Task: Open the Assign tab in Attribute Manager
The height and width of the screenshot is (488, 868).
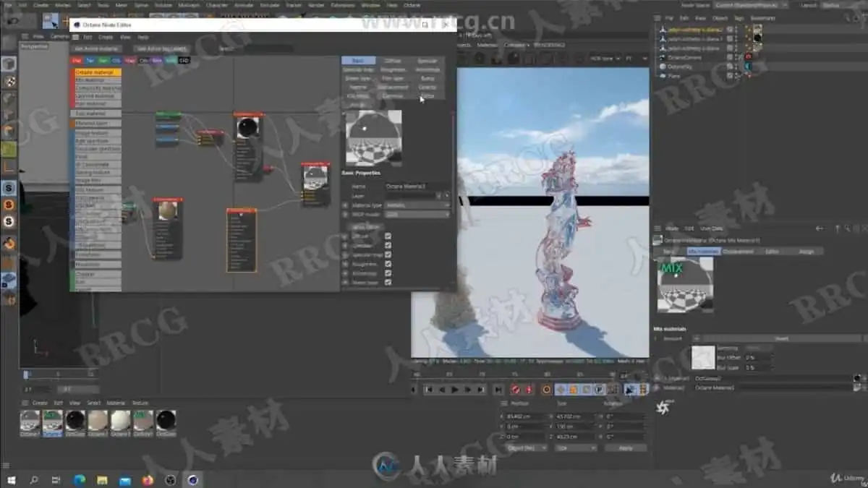Action: pos(806,252)
